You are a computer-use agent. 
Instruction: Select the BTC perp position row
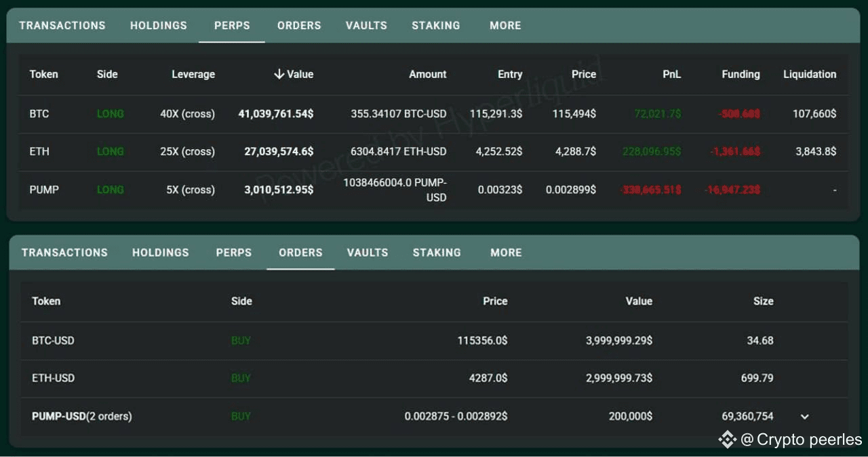[39, 114]
